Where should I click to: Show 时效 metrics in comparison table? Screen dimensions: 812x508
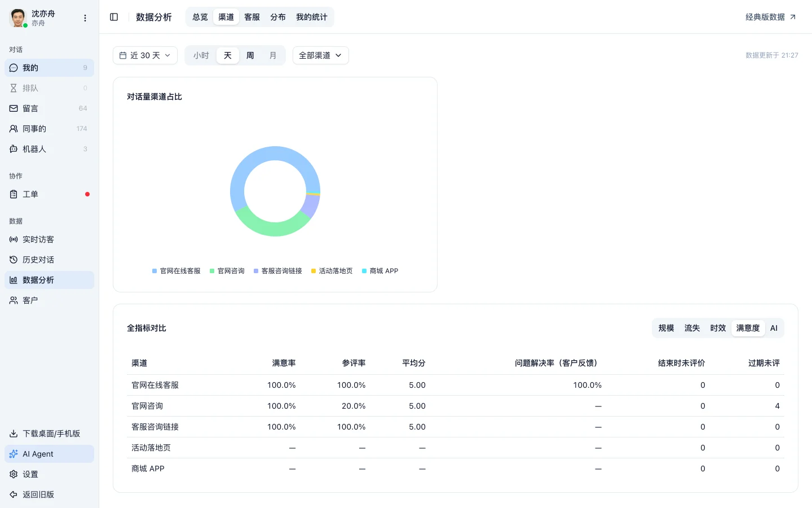[x=718, y=328]
